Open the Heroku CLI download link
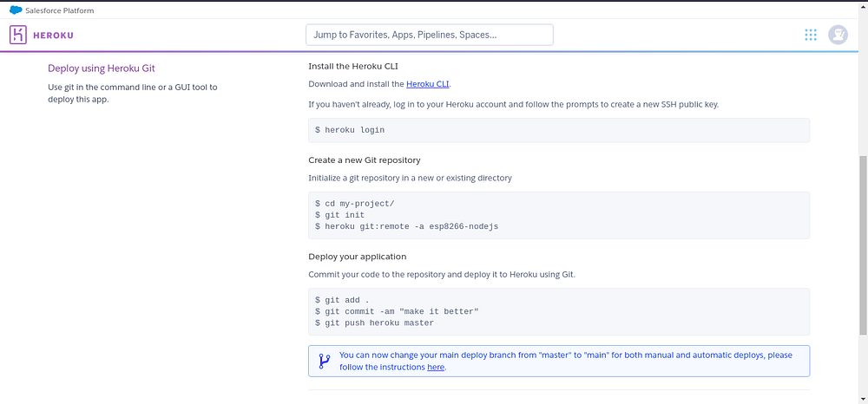The height and width of the screenshot is (404, 868). [x=427, y=84]
